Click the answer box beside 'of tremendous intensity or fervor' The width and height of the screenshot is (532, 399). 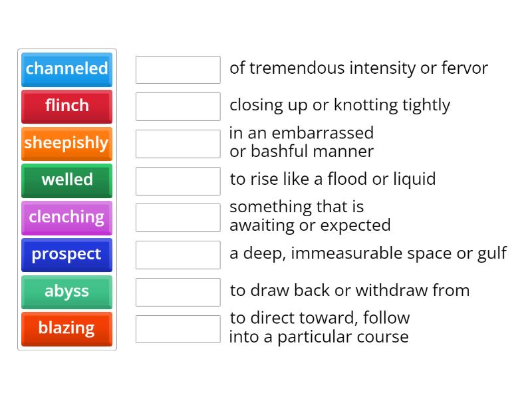pyautogui.click(x=178, y=69)
